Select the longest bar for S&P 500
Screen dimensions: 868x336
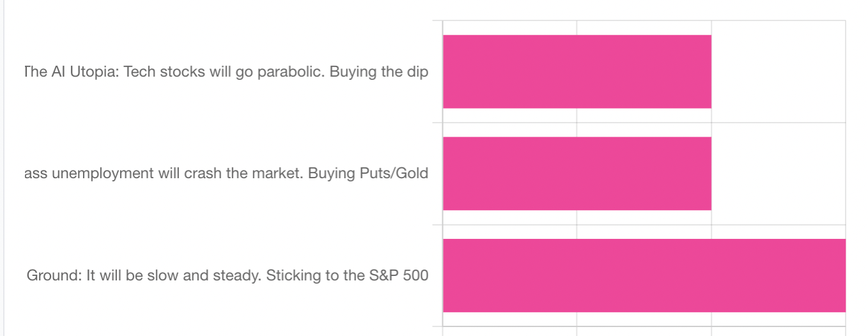[644, 275]
